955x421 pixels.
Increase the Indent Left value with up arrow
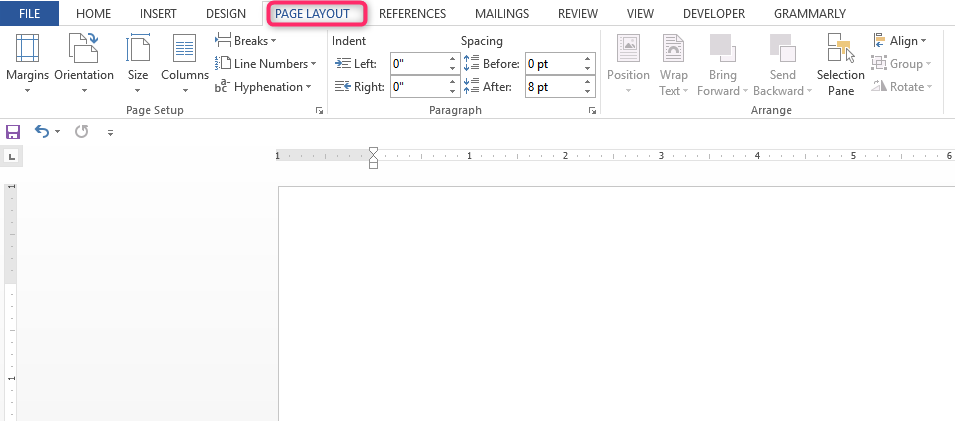pos(452,59)
